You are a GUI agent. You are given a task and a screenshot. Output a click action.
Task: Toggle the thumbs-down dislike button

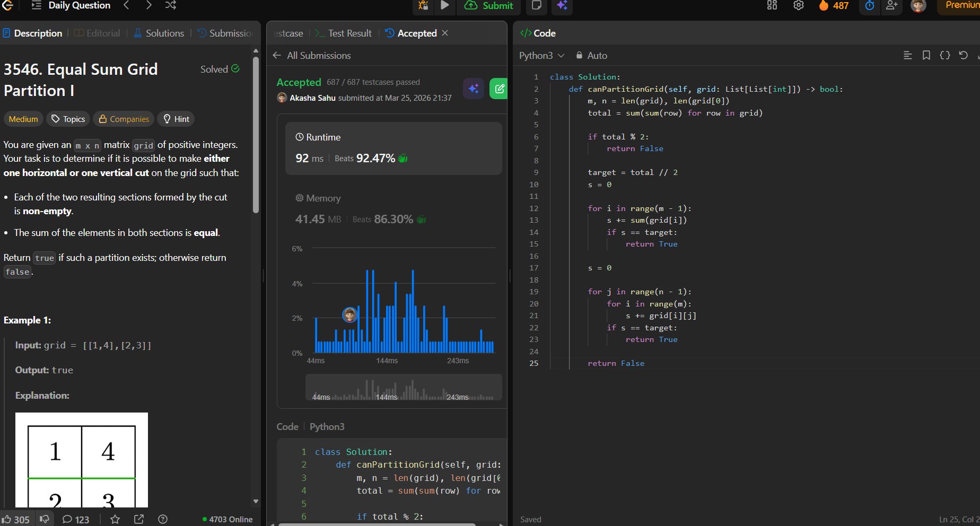pos(45,519)
